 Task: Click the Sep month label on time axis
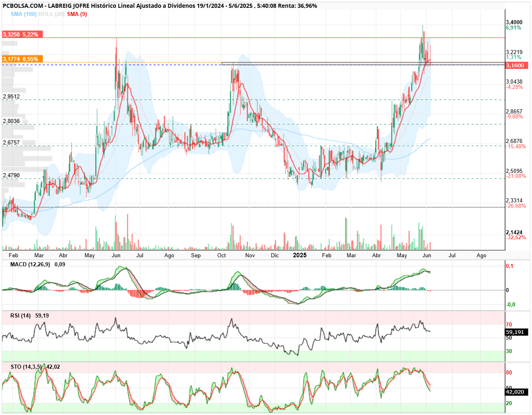[196, 255]
